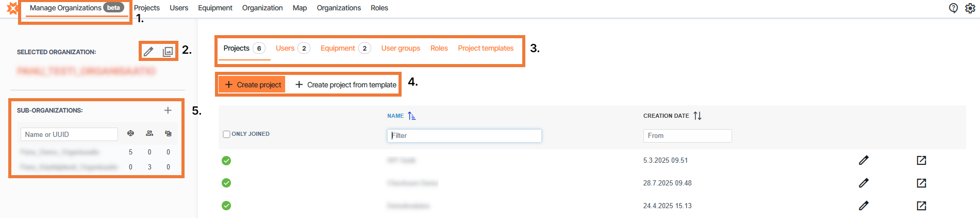This screenshot has height=218, width=980.
Task: Enable the Only Joined checkbox
Action: 226,134
